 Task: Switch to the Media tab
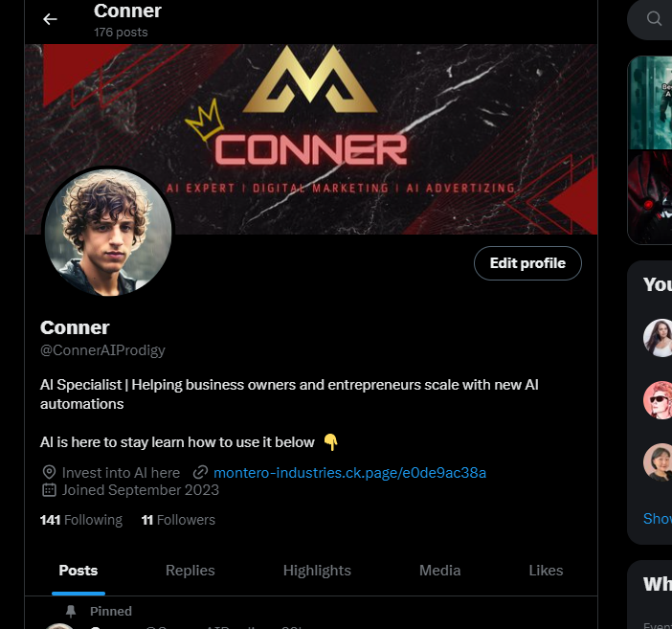point(440,571)
